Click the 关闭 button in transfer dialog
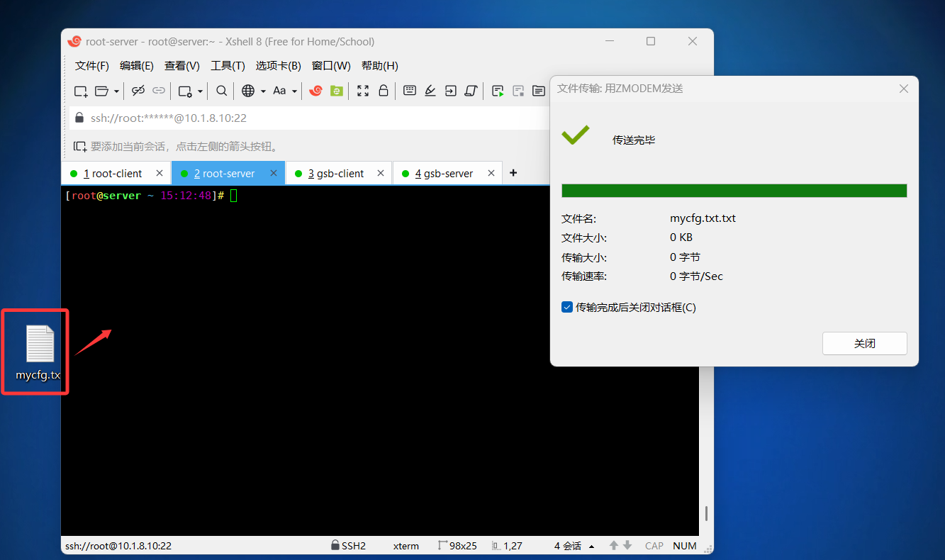Image resolution: width=945 pixels, height=560 pixels. pos(865,343)
